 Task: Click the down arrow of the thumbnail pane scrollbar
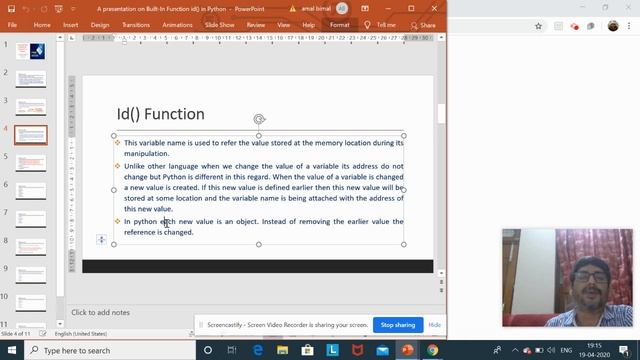click(60, 324)
